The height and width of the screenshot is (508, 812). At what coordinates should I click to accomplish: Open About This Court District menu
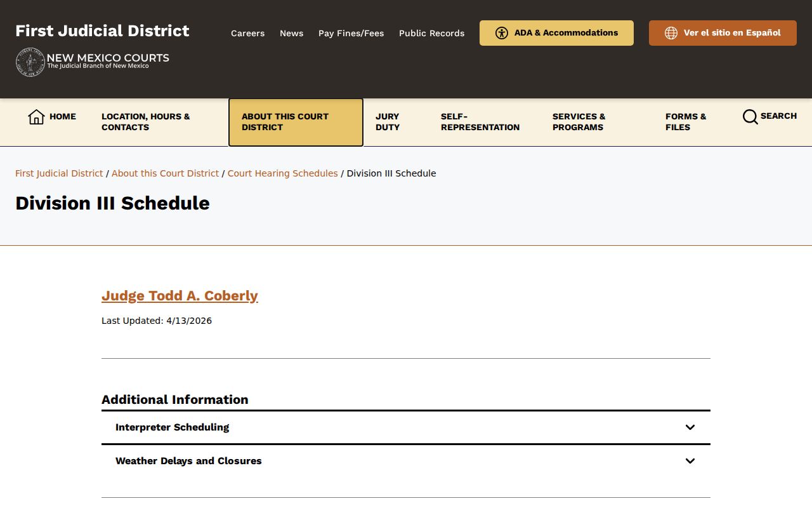(x=296, y=122)
